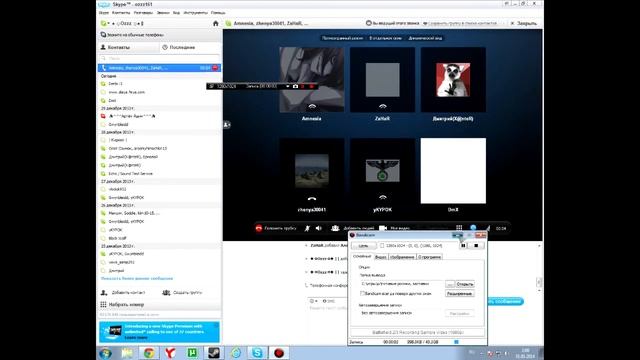Select zhenya30041 participant tile
This screenshot has height=360, width=640.
pos(311,171)
